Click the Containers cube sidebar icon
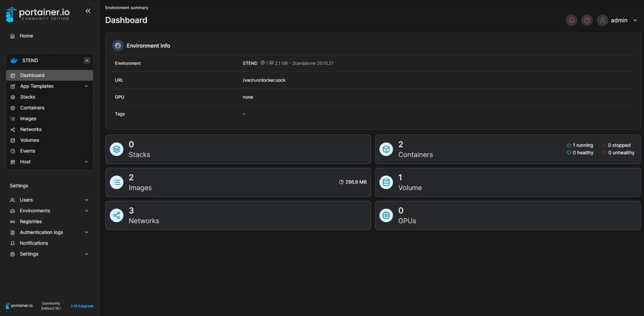This screenshot has height=316, width=644. tap(13, 108)
